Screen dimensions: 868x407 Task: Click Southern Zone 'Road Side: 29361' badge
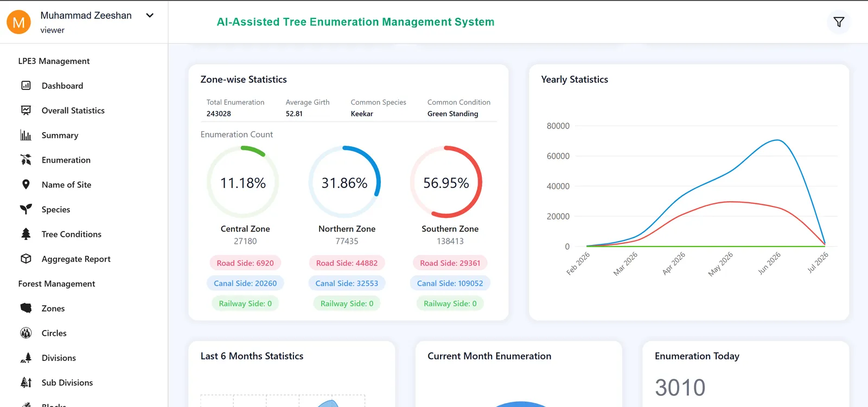coord(450,263)
